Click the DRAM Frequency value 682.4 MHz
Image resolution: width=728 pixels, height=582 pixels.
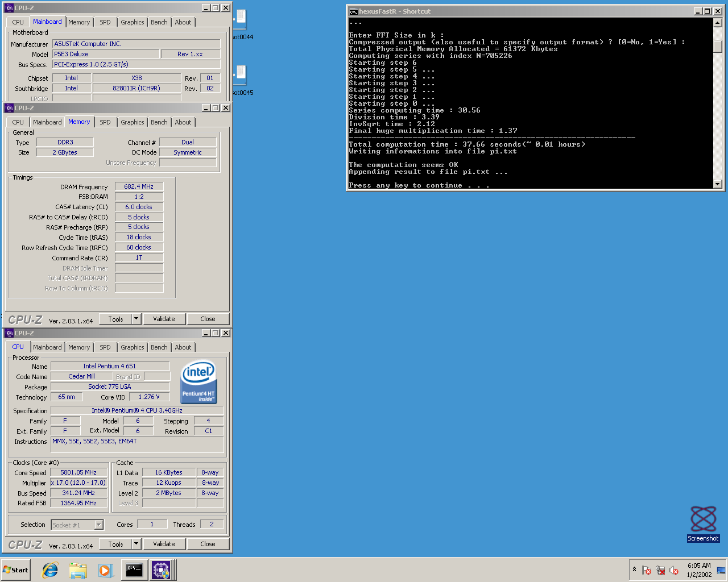click(139, 186)
